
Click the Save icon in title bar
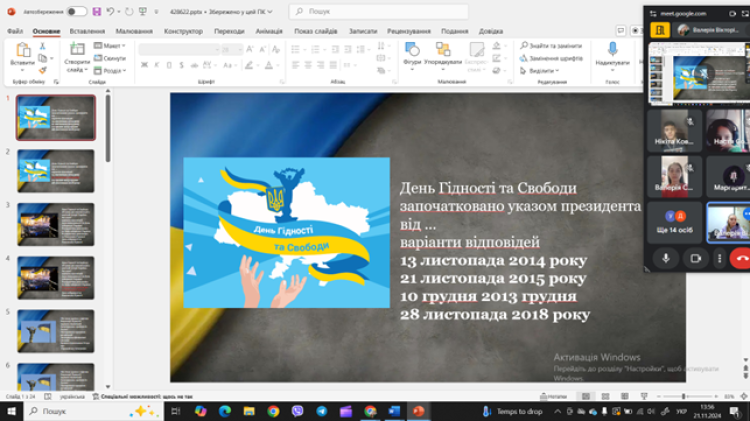click(97, 12)
